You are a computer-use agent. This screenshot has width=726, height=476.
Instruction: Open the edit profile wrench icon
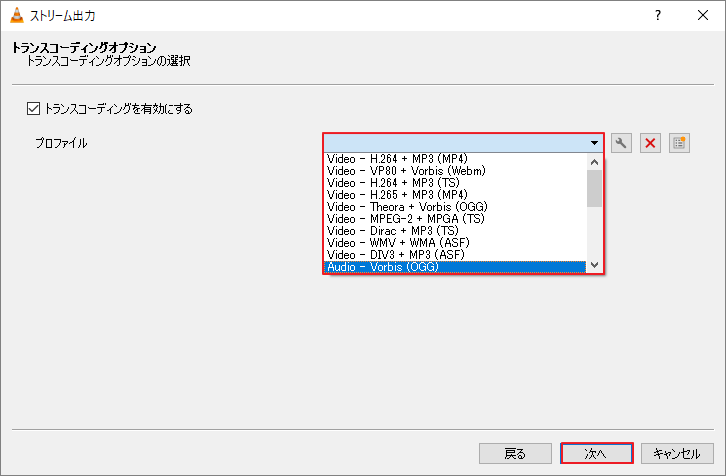point(621,143)
